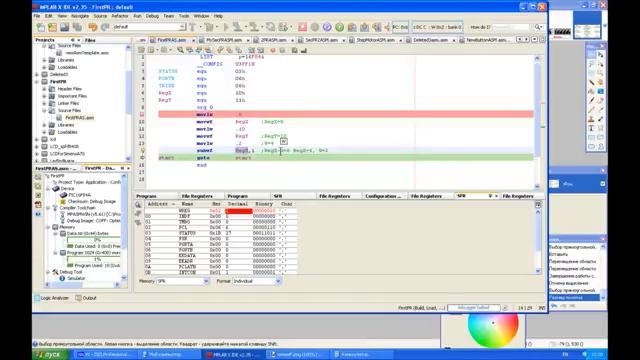Viewport: 640px width, 360px height.
Task: Open the Memory SFR dropdown
Action: [206, 281]
